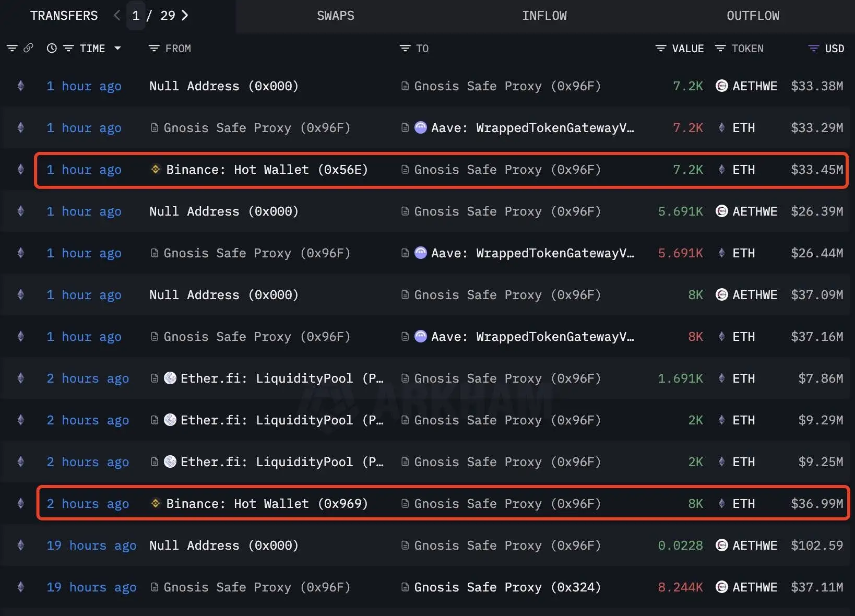Toggle the link icon near the TIME header
Screen dimensions: 855x616
[29, 48]
